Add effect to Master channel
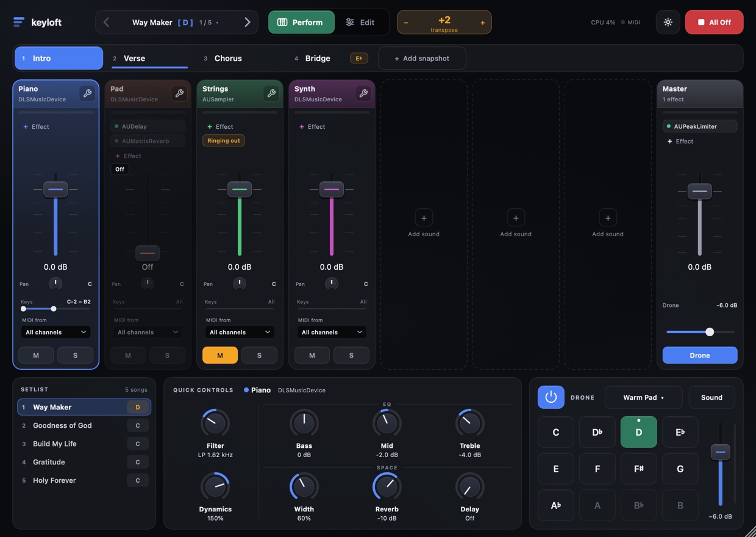Screen dimensions: 756x537 680,141
